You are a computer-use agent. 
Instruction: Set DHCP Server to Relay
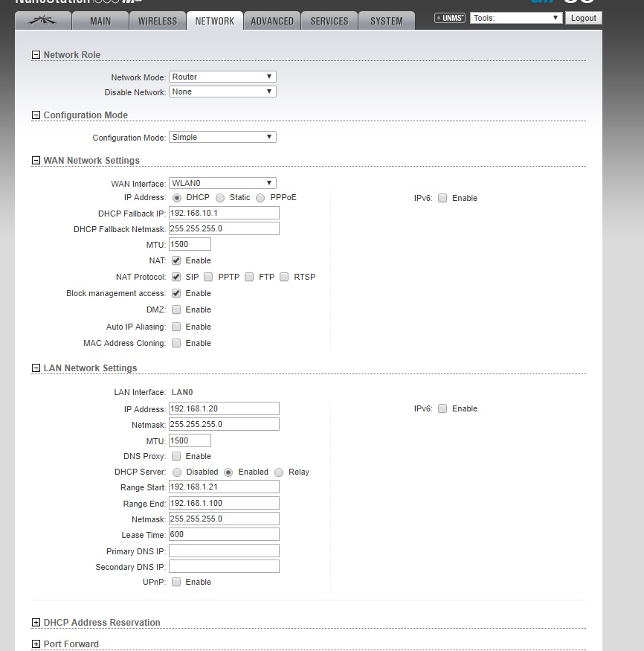[279, 472]
